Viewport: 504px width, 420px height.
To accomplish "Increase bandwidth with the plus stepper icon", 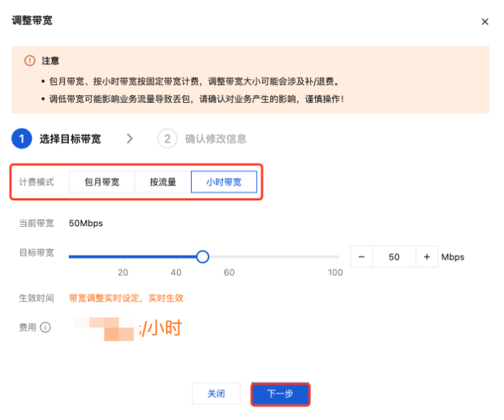I will (x=427, y=257).
